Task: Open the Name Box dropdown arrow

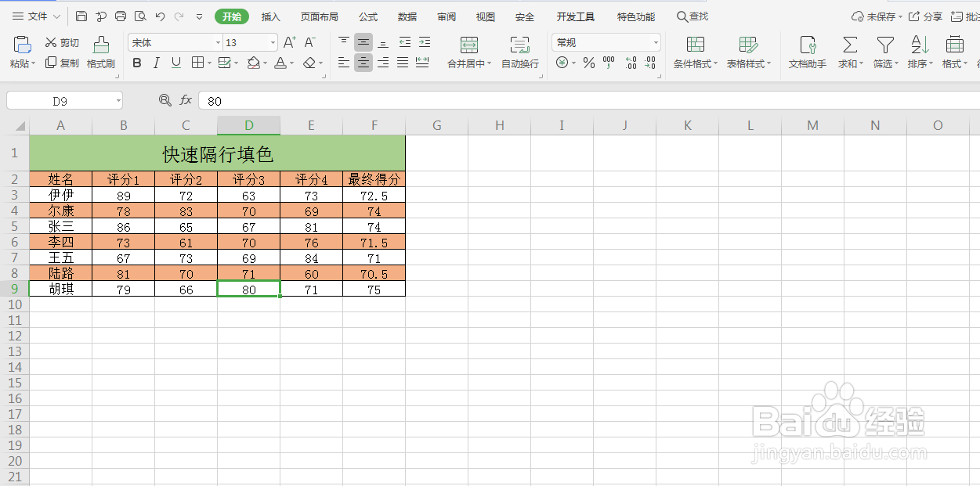Action: coord(118,101)
